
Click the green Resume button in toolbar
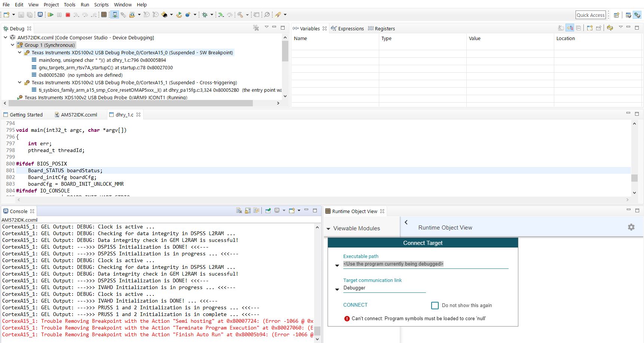pyautogui.click(x=50, y=15)
